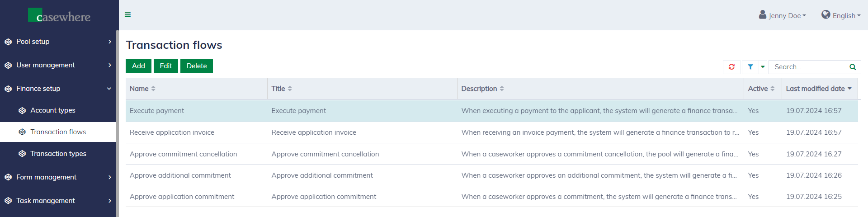This screenshot has height=217, width=868.
Task: Click the blue filter funnel icon
Action: click(750, 67)
